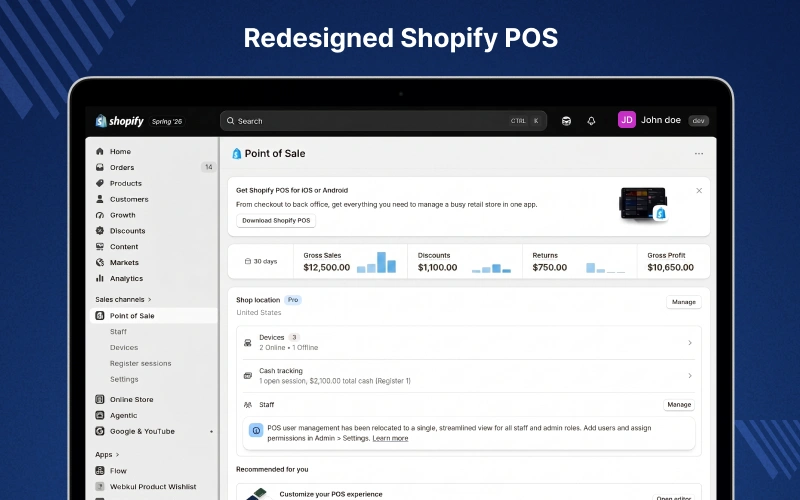Open Register sessions in sidebar

140,363
